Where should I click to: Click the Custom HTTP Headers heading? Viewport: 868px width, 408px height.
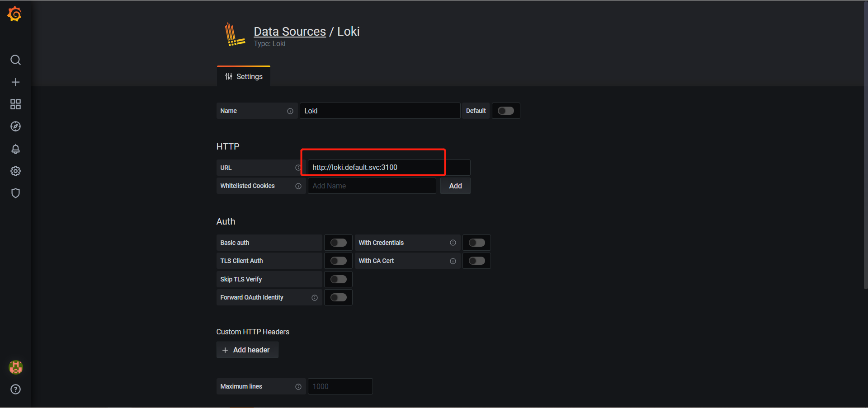pyautogui.click(x=253, y=332)
